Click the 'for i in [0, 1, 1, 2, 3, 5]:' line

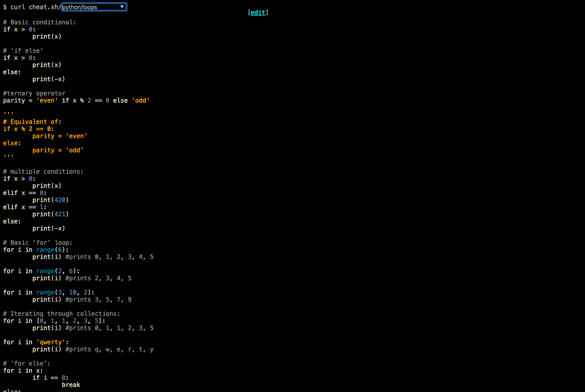[x=54, y=321]
